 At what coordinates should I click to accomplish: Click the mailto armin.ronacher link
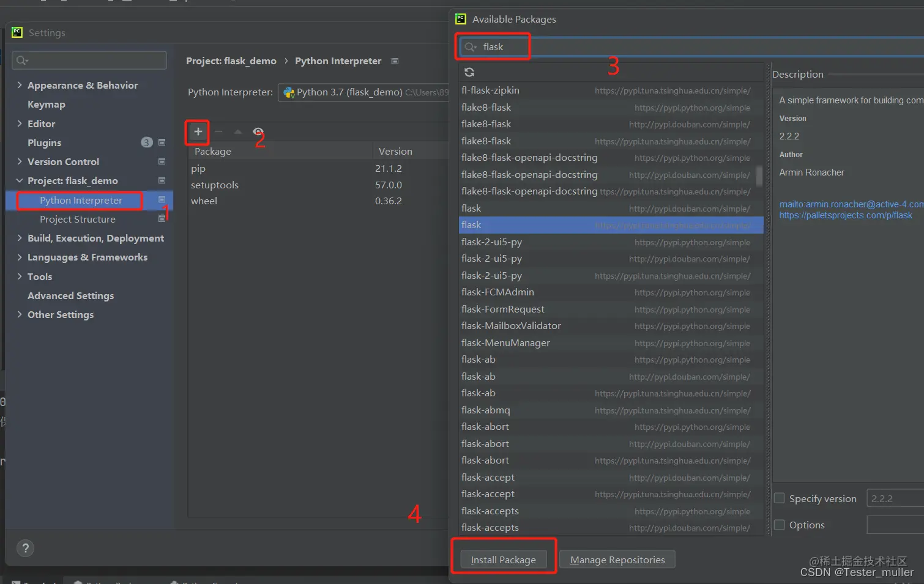point(851,204)
